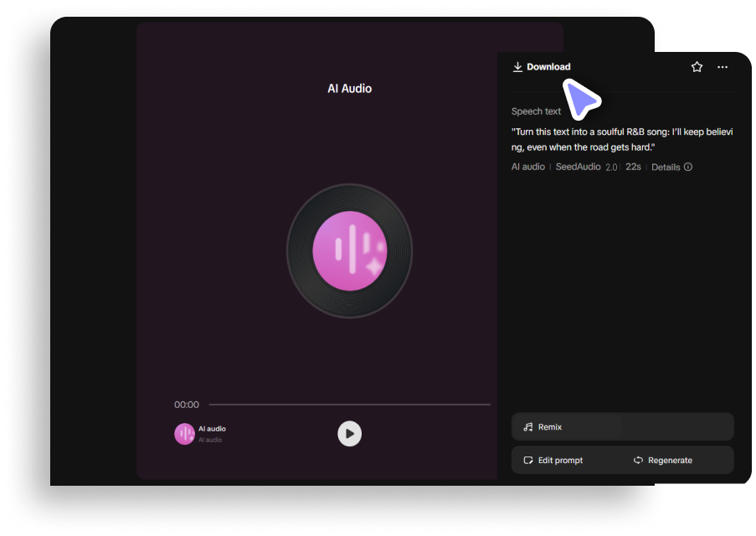Click the Regenerate loop icon
The image size is (756, 536).
tap(638, 461)
